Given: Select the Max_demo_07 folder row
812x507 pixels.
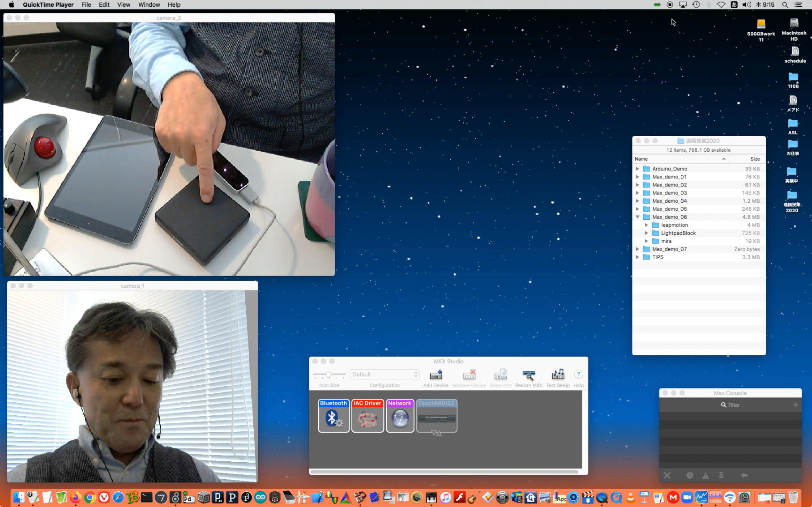Looking at the screenshot, I should point(699,249).
